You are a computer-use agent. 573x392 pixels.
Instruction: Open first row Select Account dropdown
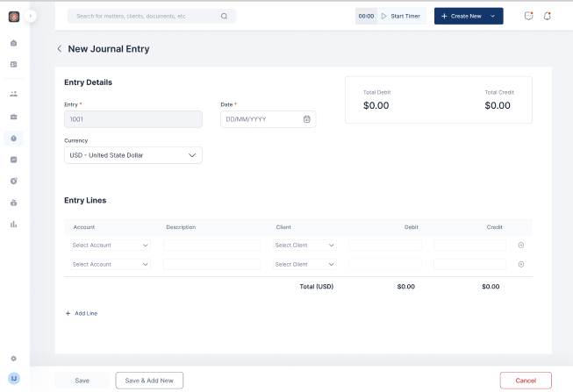(x=111, y=246)
